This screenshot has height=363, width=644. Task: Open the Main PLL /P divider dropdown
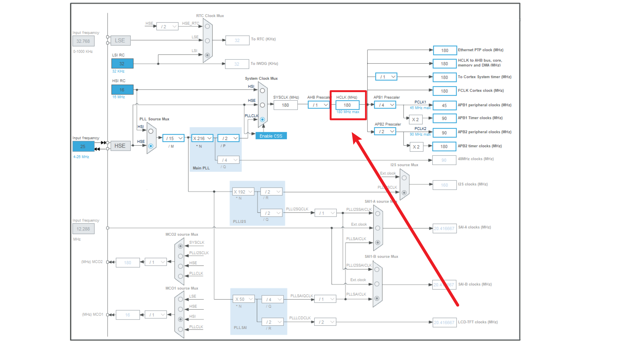pos(228,138)
